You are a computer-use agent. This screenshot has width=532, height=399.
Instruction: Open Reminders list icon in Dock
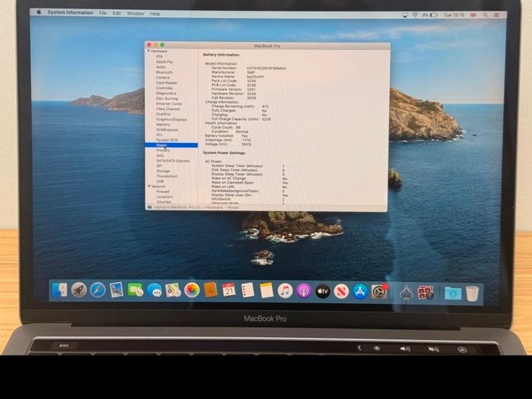click(x=248, y=290)
